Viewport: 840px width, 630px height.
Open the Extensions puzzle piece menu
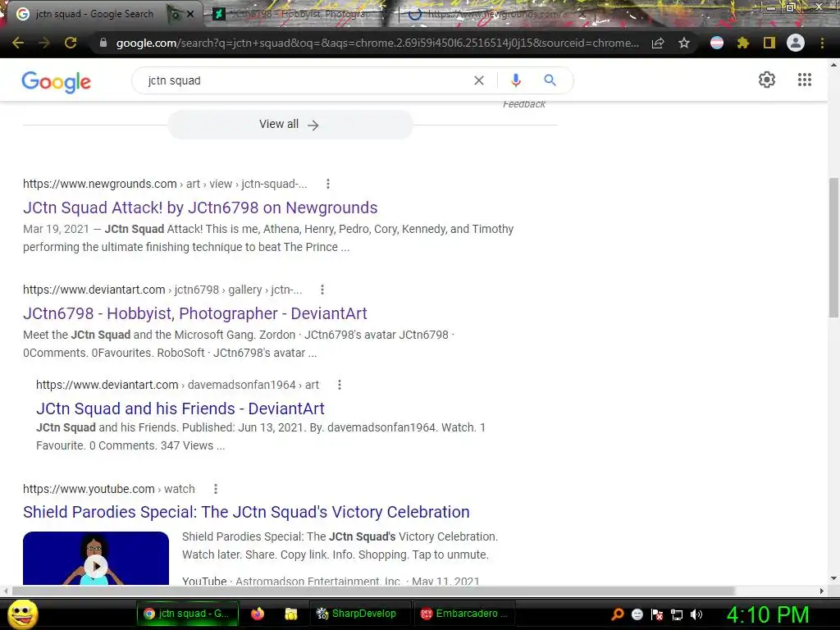pos(743,43)
